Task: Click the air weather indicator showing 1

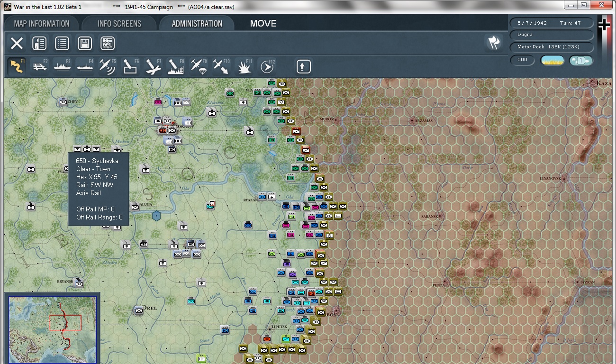Action: [580, 60]
